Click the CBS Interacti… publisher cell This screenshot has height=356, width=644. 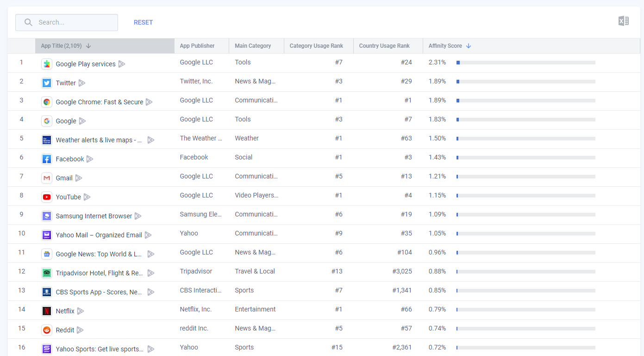tap(201, 290)
